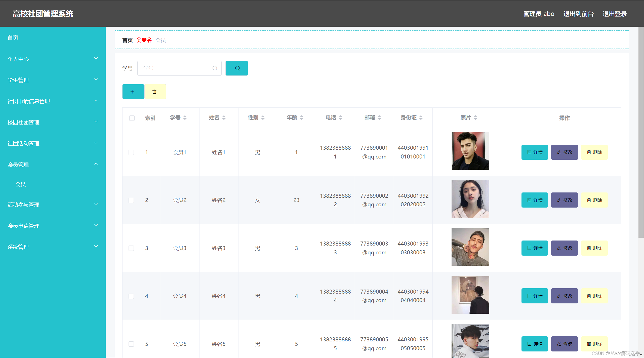Open 详情 details for 会员1
The width and height of the screenshot is (644, 358).
tap(535, 152)
